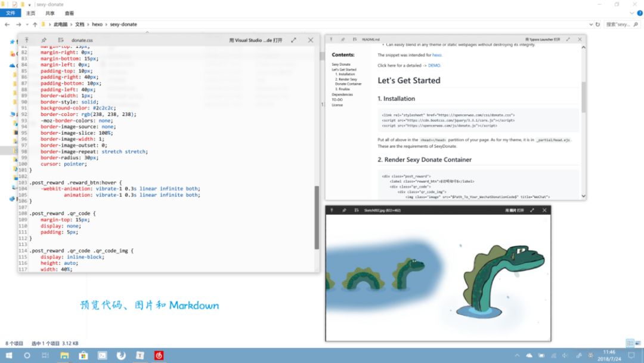Expand address bar history dropdown

coord(590,24)
